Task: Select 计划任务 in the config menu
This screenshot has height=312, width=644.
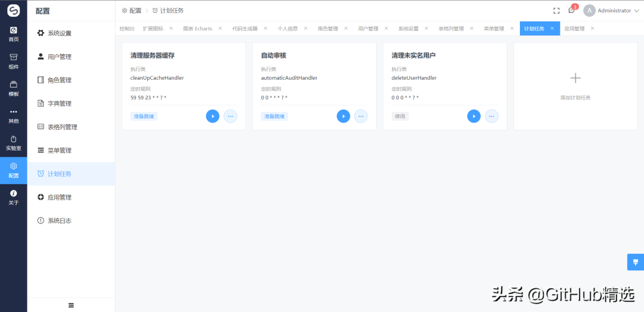Action: point(71,173)
